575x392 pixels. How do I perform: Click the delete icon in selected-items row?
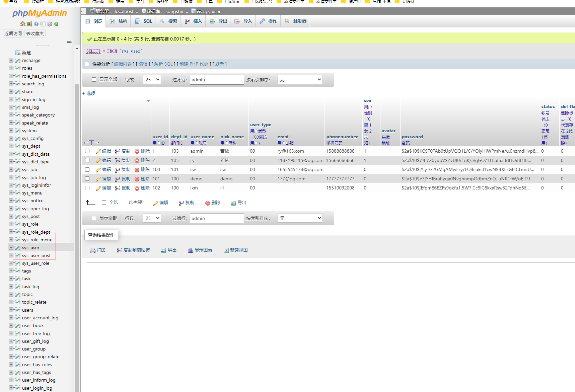point(208,203)
